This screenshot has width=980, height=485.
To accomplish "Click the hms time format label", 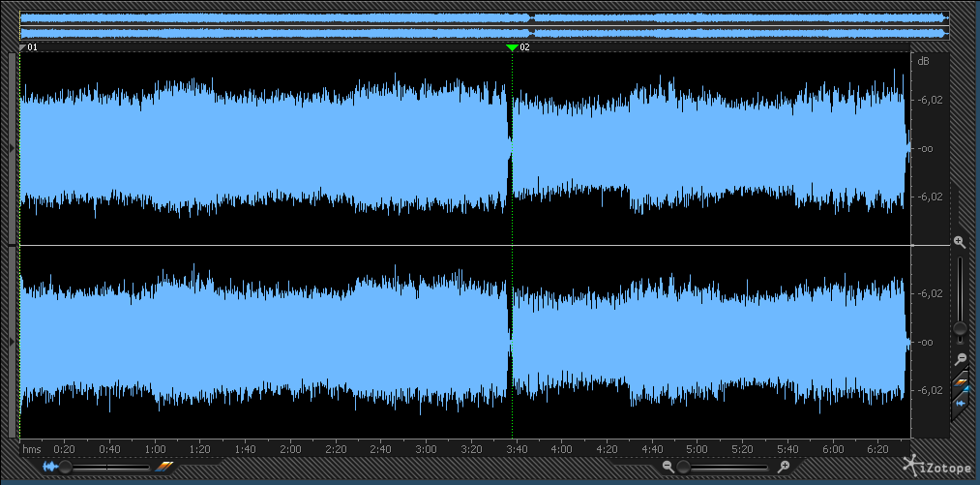I will 32,449.
